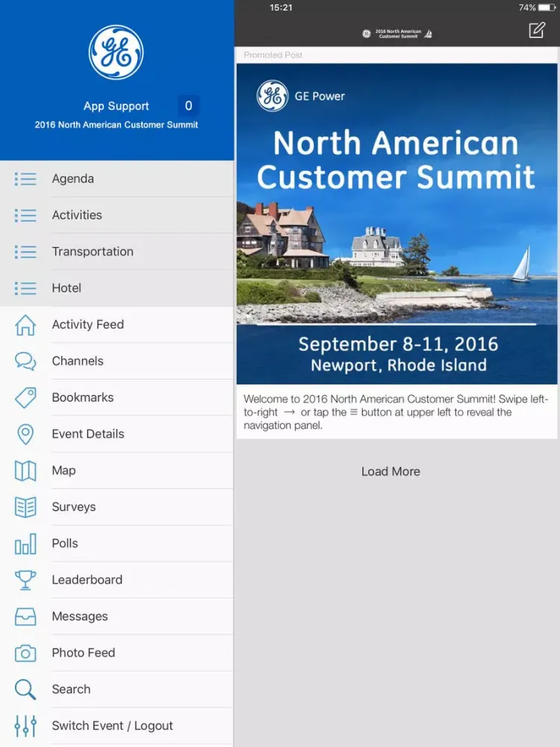Tap the welcome message text under the banner
560x747 pixels.
pos(396,412)
